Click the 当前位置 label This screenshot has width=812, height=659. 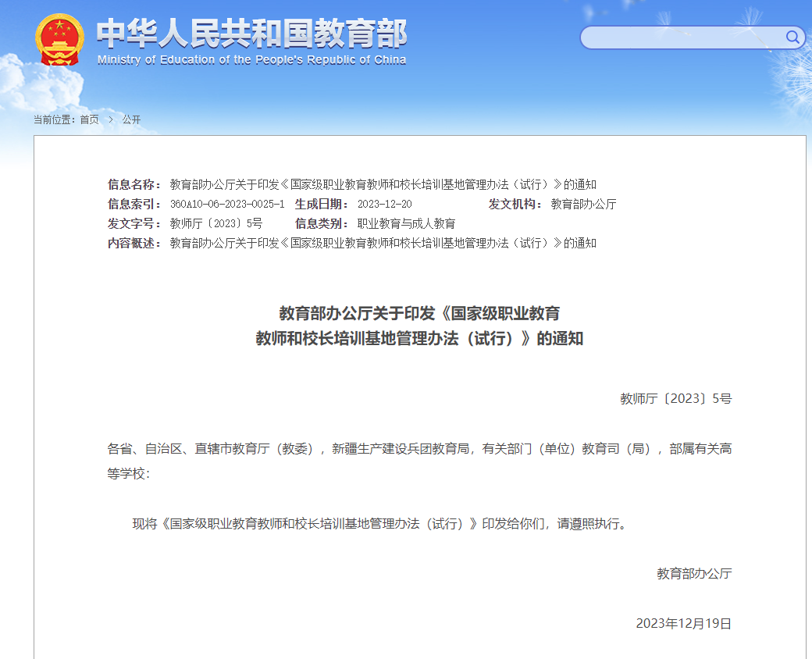coord(53,119)
